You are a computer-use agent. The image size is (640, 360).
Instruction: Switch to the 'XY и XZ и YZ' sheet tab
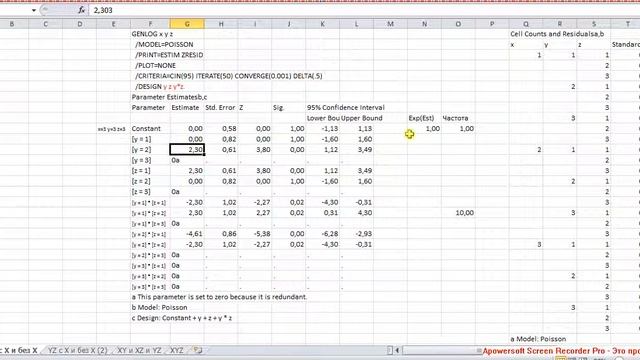pyautogui.click(x=139, y=350)
